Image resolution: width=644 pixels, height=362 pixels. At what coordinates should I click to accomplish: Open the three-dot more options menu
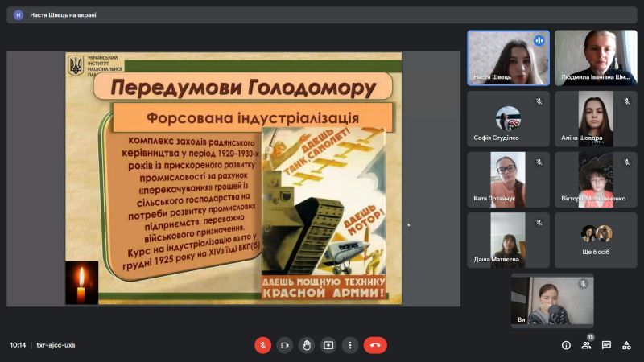(350, 345)
